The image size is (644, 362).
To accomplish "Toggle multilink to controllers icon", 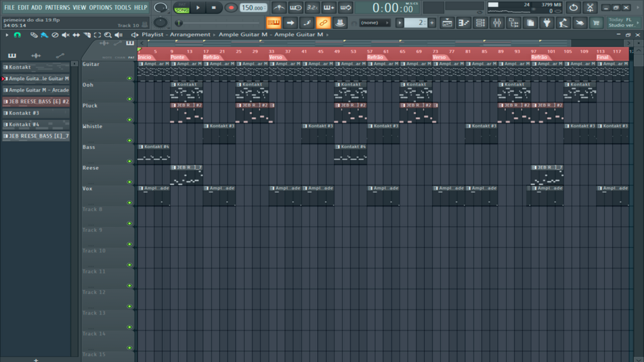I will tap(323, 22).
